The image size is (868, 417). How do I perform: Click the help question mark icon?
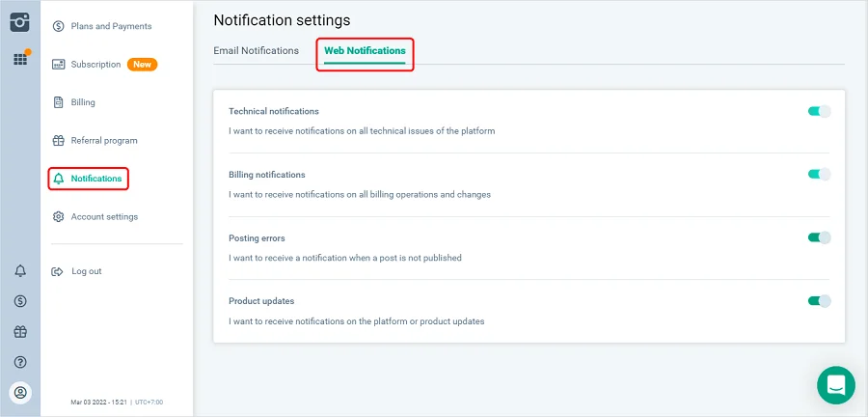(x=20, y=362)
